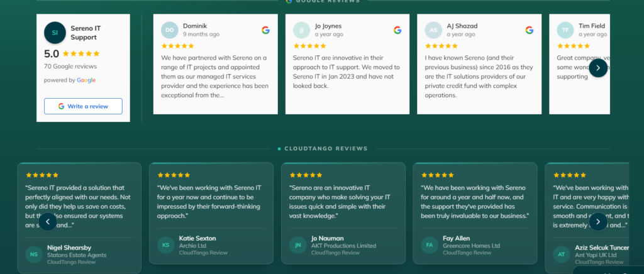The height and width of the screenshot is (274, 644).
Task: Click the Google icon on Jo Joynes' review
Action: [397, 30]
